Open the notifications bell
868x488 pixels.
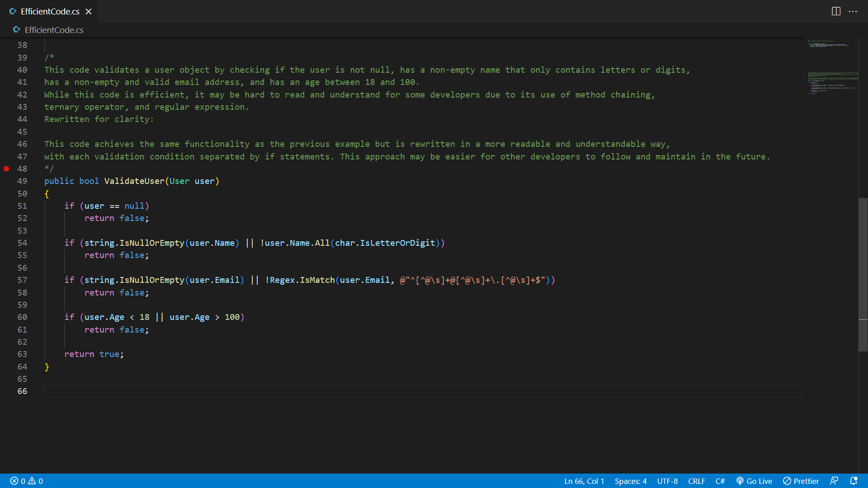click(854, 481)
